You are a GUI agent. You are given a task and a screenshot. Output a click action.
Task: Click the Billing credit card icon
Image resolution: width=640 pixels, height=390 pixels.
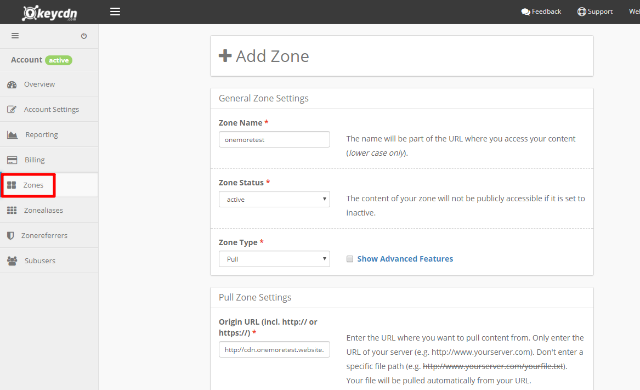tap(12, 160)
